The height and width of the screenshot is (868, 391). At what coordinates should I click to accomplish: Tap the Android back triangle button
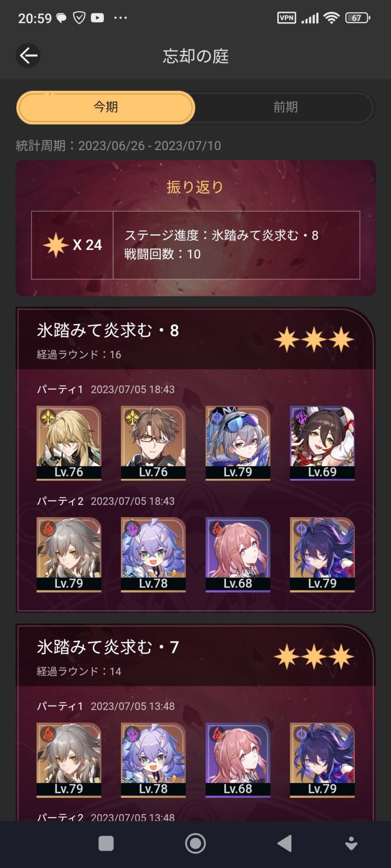(284, 844)
